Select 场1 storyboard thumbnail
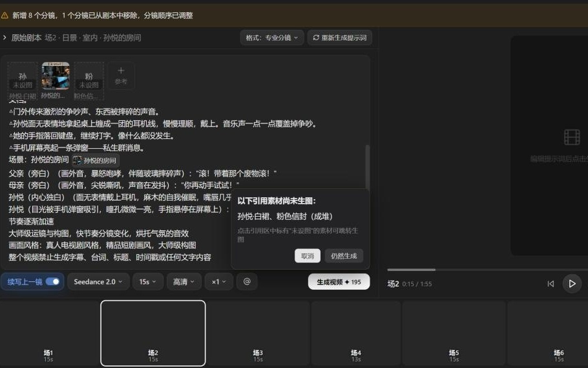Image resolution: width=588 pixels, height=368 pixels. point(48,333)
